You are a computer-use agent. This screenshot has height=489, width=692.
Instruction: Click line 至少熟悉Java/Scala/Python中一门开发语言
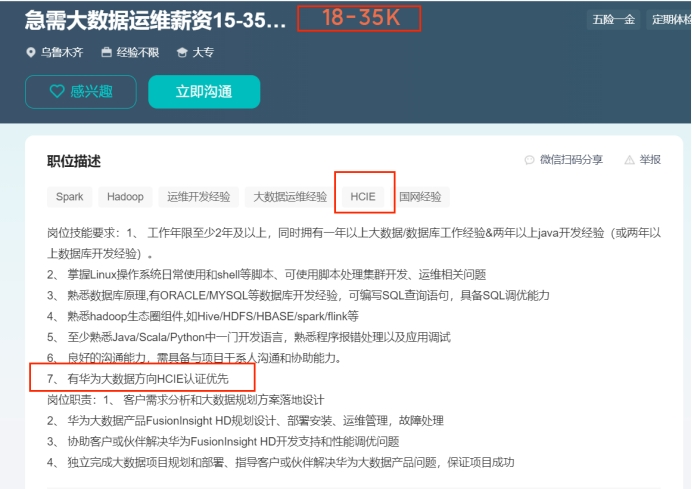tap(249, 337)
